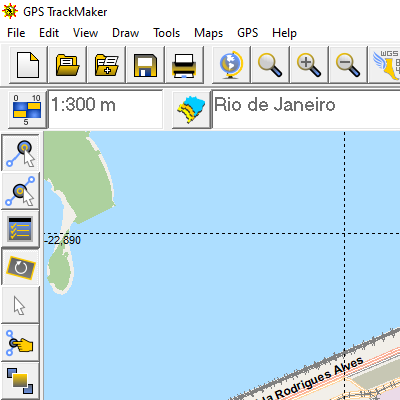
Task: Create a new blank file
Action: tap(28, 65)
